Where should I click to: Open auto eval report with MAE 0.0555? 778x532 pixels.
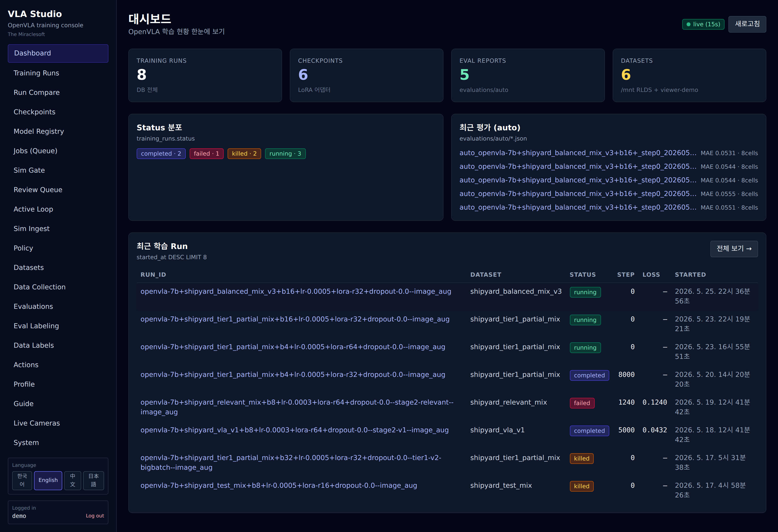coord(578,194)
